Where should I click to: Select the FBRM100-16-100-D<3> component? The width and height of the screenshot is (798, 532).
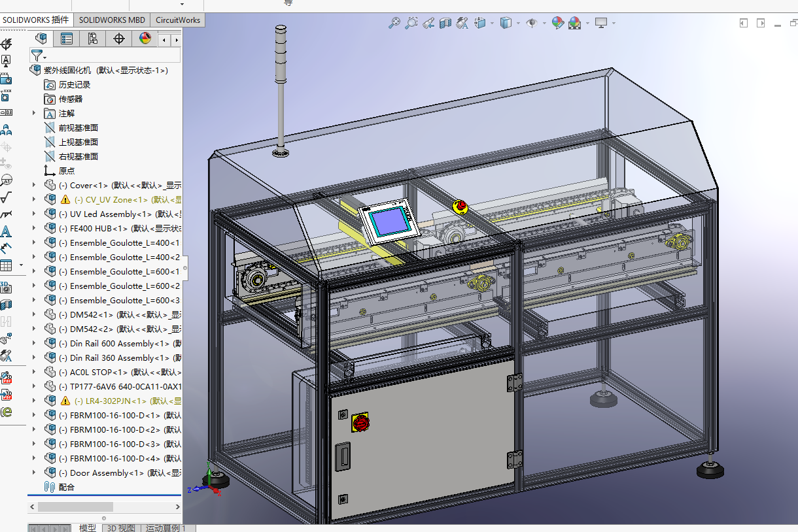112,444
